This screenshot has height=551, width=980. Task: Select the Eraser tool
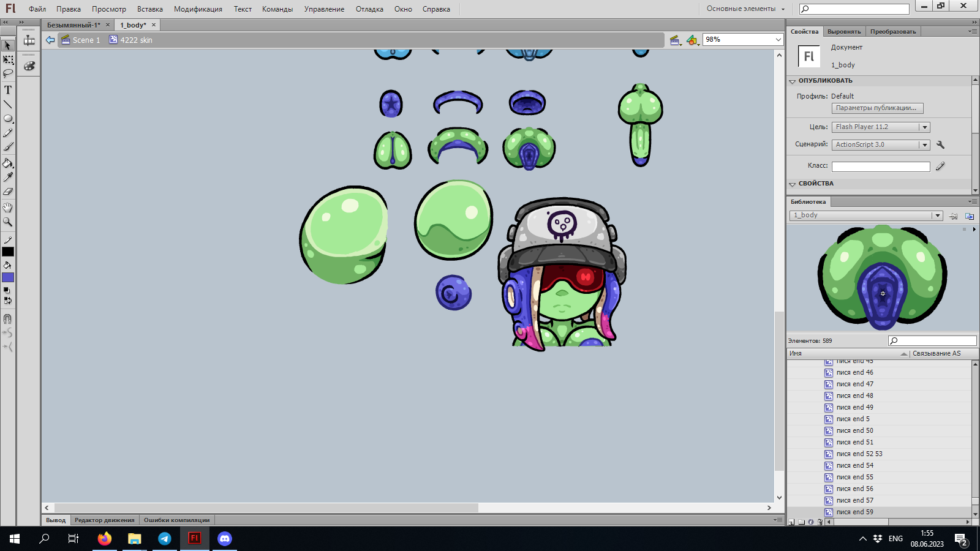[8, 192]
